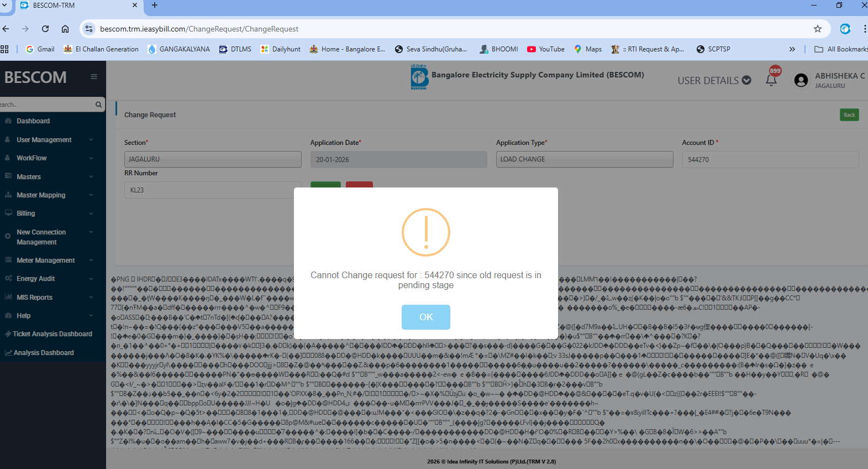Image resolution: width=868 pixels, height=469 pixels.
Task: Click the BESCOM sidebar title
Action: pos(35,77)
